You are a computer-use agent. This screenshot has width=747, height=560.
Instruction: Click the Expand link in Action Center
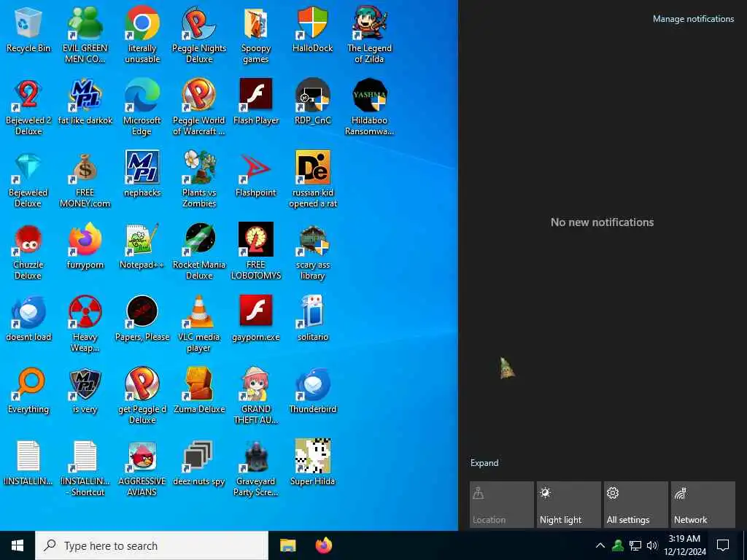pos(484,463)
